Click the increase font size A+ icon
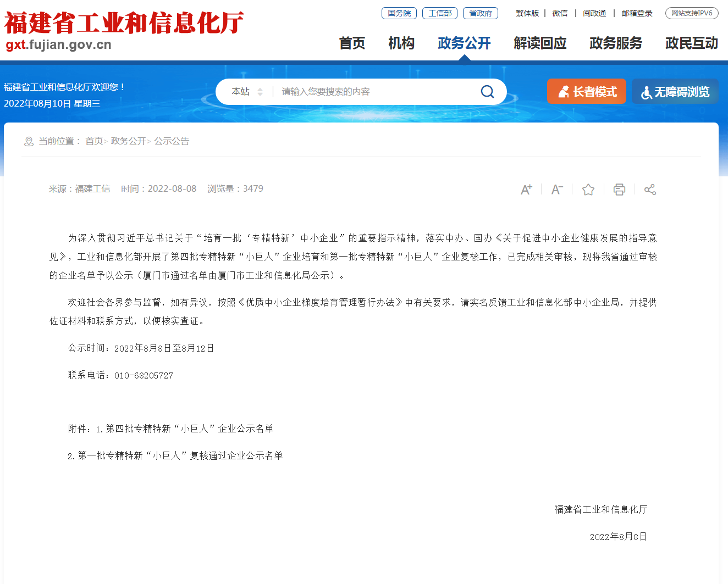Screen dimensions: 728x584 click(526, 190)
